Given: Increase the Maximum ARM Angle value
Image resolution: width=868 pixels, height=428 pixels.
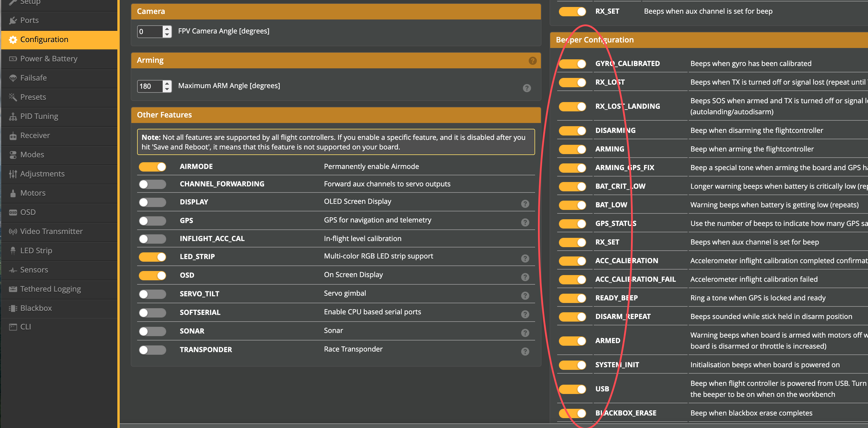Looking at the screenshot, I should click(x=167, y=83).
